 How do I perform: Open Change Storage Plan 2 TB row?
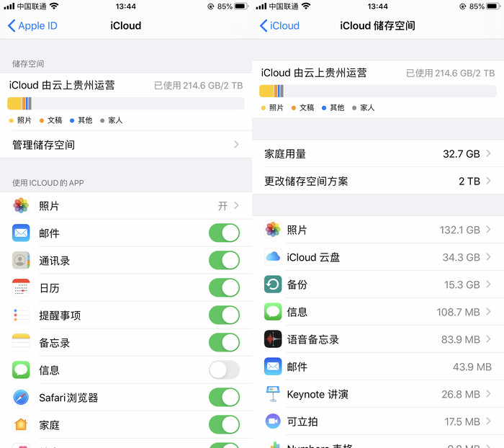378,181
